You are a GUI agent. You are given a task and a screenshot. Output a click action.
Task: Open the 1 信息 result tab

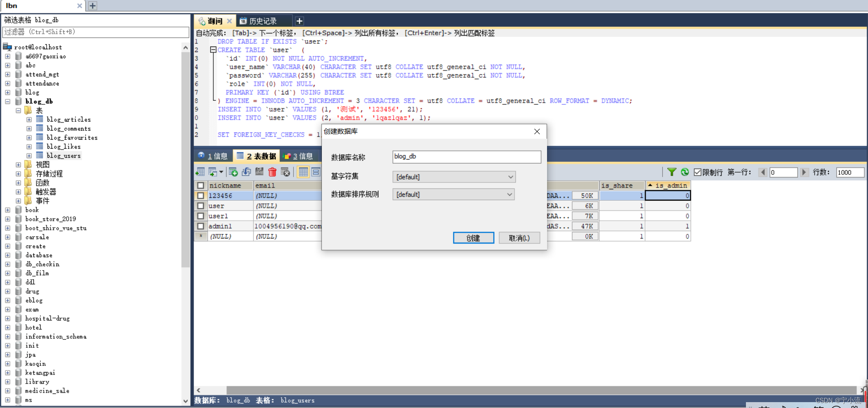coord(213,156)
